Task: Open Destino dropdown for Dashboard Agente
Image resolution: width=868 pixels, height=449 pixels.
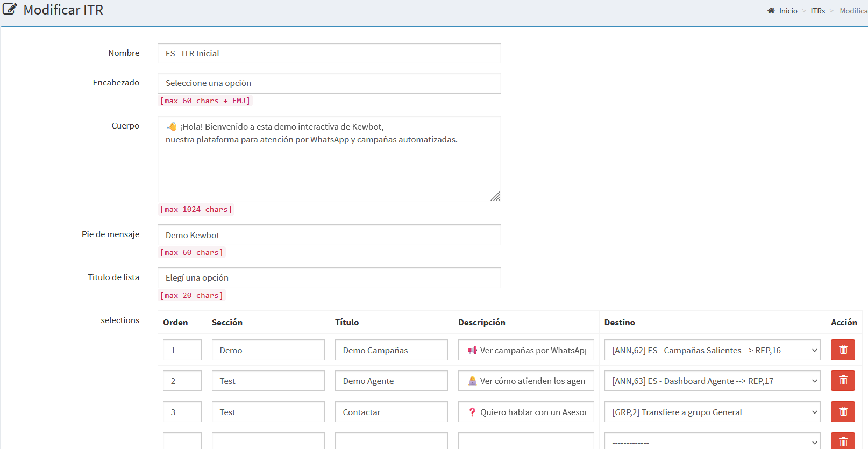Action: coord(712,381)
